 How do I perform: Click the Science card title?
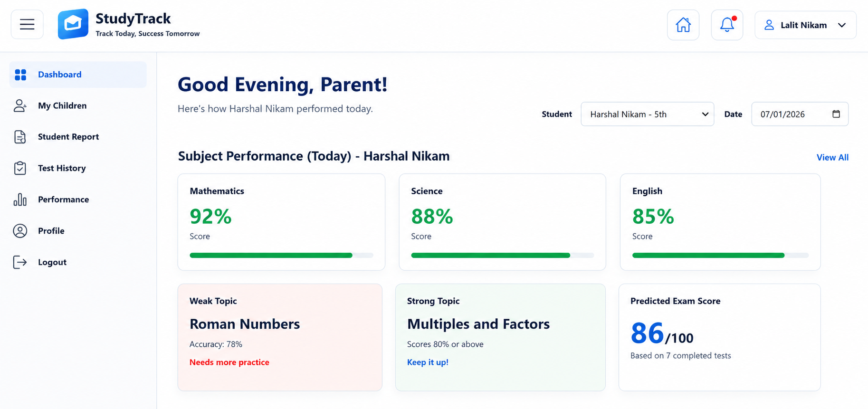427,191
